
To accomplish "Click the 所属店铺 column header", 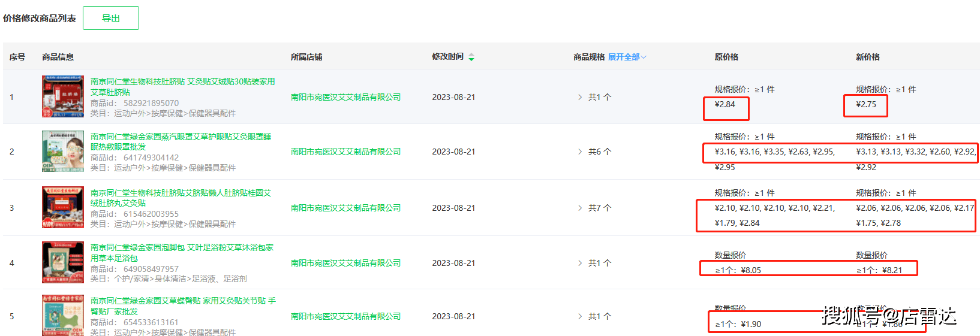I will pyautogui.click(x=306, y=57).
